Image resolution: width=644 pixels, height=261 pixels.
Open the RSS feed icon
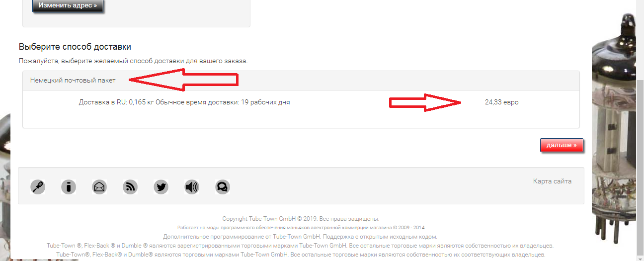click(130, 187)
